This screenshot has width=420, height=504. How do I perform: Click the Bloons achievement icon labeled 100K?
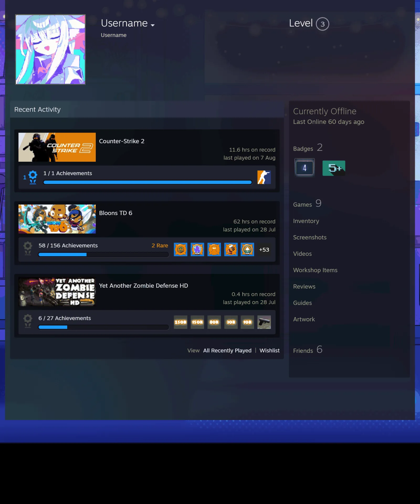pyautogui.click(x=197, y=249)
